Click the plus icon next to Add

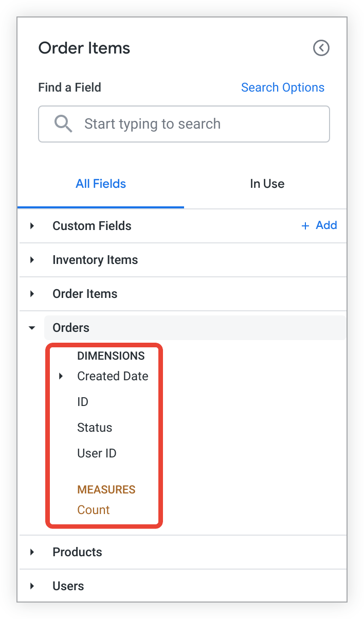tap(305, 225)
